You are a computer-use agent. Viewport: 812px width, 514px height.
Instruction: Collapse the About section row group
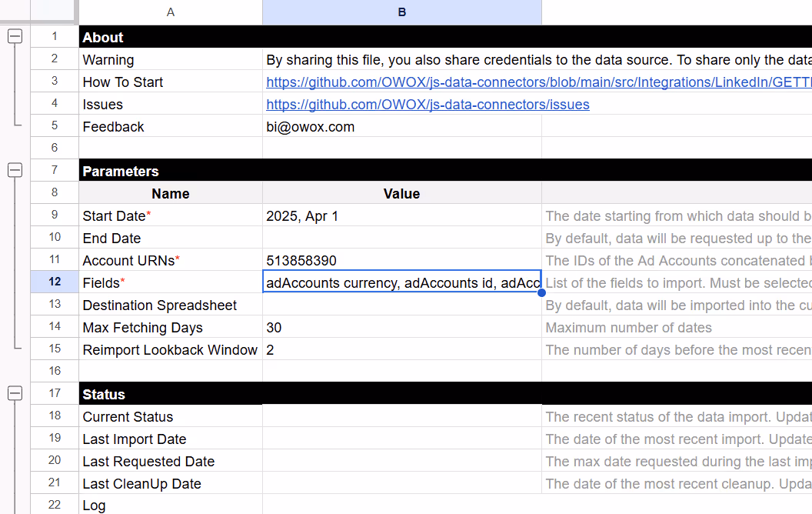[15, 36]
